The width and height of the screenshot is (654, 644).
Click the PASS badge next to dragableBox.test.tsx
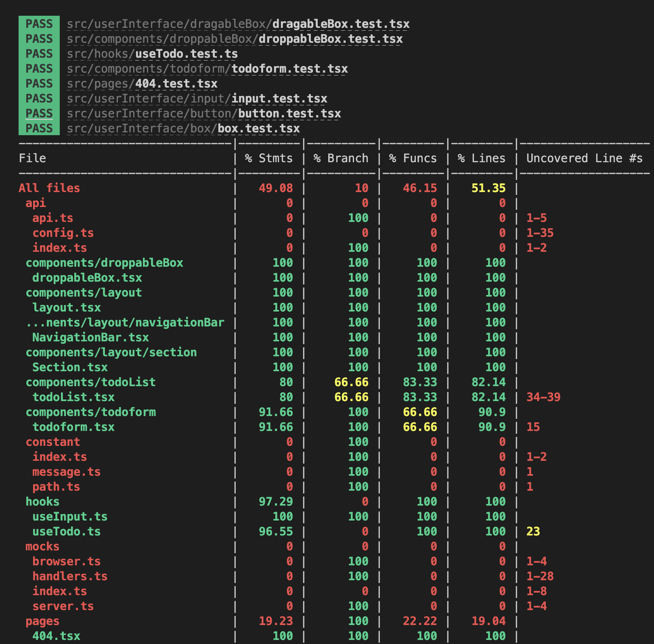tap(39, 24)
